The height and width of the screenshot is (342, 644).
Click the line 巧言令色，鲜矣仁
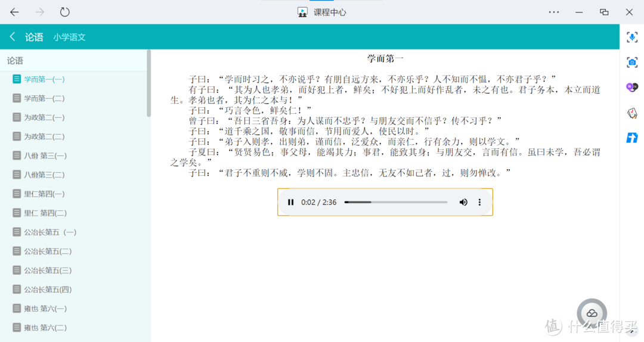(x=250, y=110)
